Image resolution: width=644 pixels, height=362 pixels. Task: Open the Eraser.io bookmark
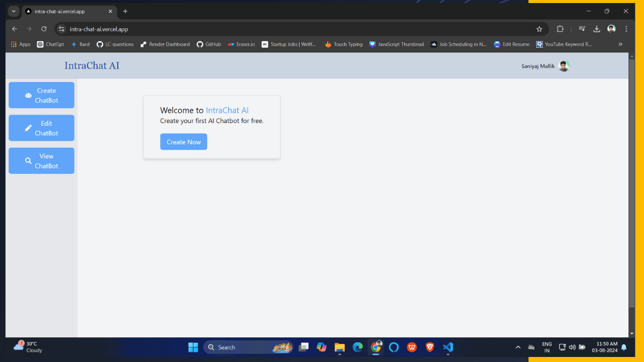[x=241, y=44]
